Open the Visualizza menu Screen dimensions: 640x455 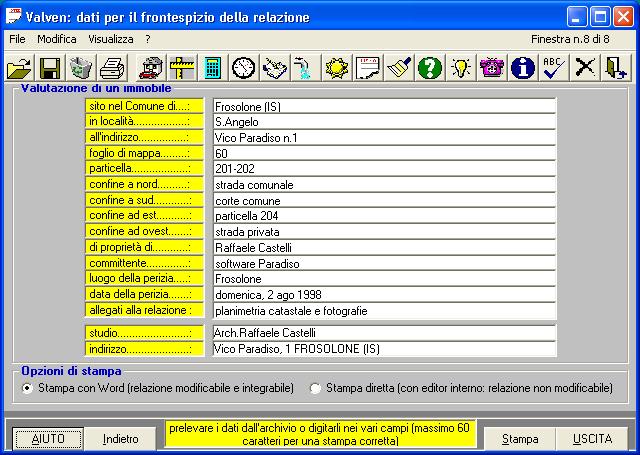110,38
